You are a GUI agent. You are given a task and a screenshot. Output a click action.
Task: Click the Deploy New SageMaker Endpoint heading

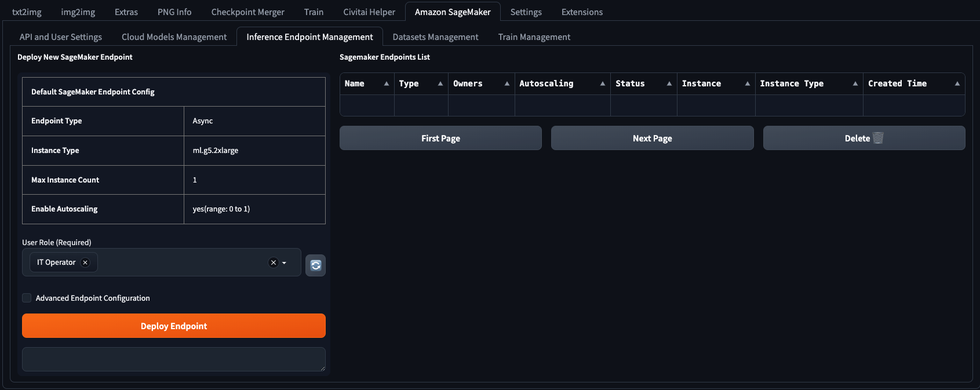point(75,57)
